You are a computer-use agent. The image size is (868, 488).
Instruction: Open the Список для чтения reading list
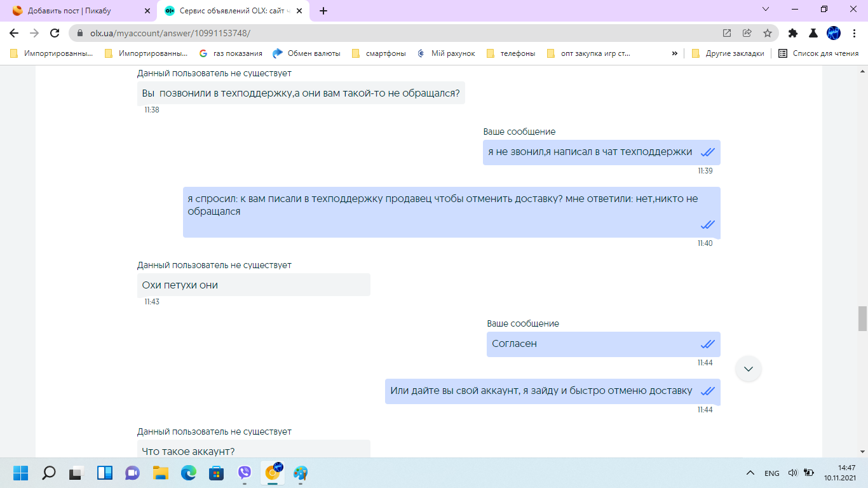click(x=818, y=53)
